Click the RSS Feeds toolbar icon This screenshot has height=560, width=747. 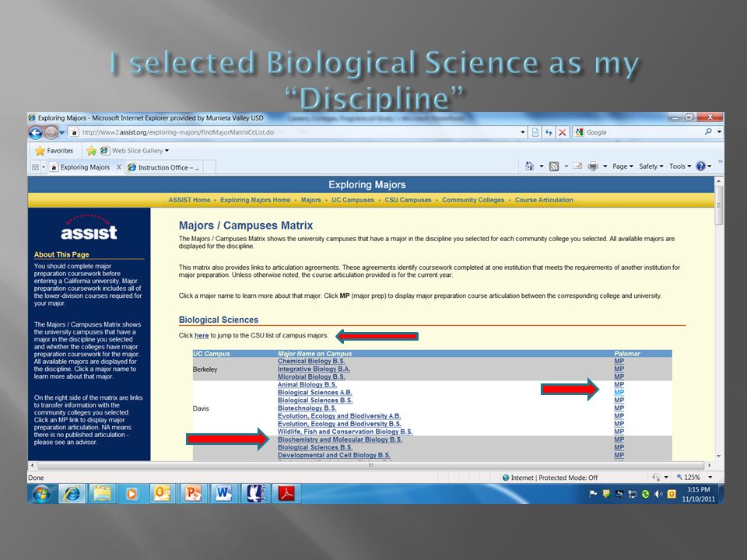(553, 166)
